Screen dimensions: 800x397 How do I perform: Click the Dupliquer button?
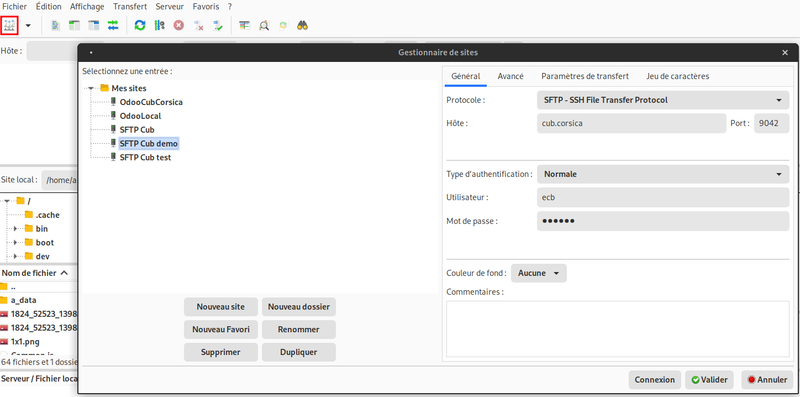(x=299, y=352)
